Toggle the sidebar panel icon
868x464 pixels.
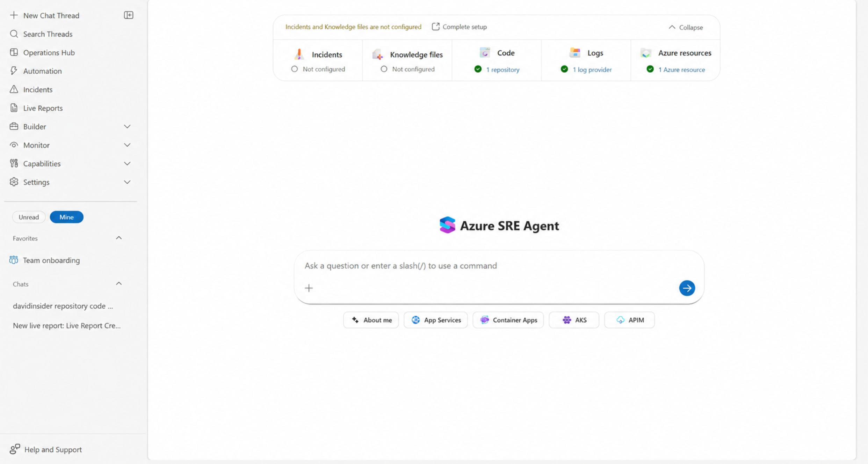(129, 15)
